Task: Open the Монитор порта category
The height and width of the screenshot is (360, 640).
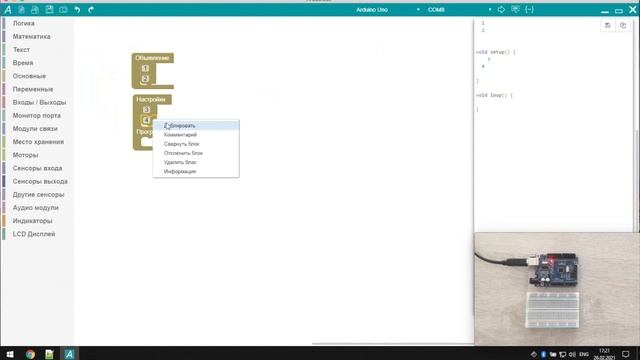Action: [x=36, y=116]
